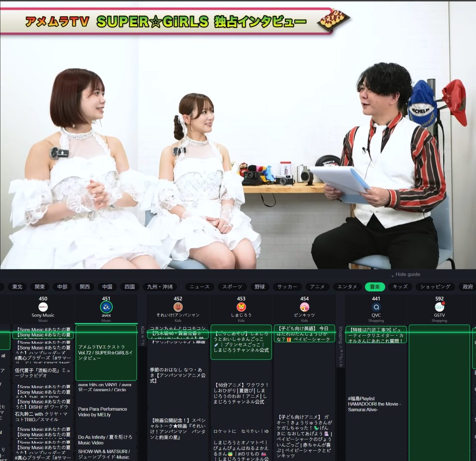
Task: Open Para Para Performance Video by MELty
Action: tap(106, 412)
